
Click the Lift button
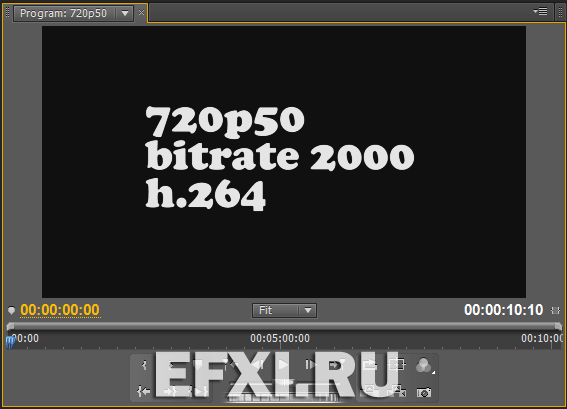tap(370, 391)
